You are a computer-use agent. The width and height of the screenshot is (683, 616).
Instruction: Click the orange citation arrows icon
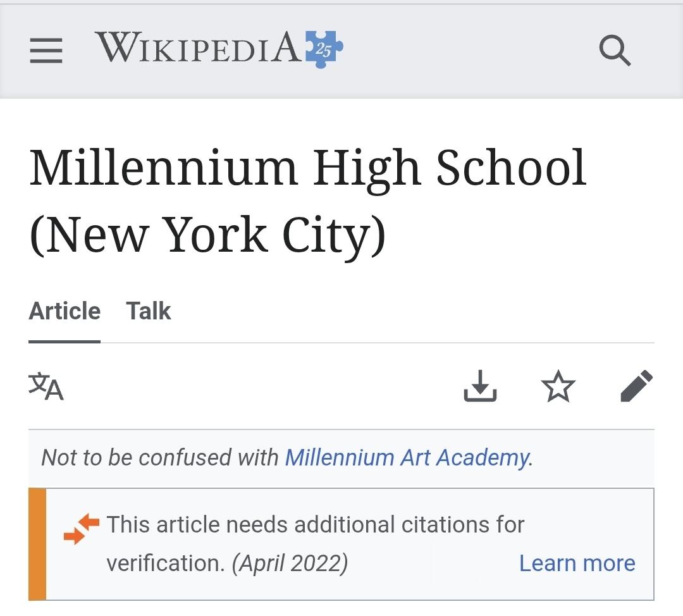pos(82,530)
